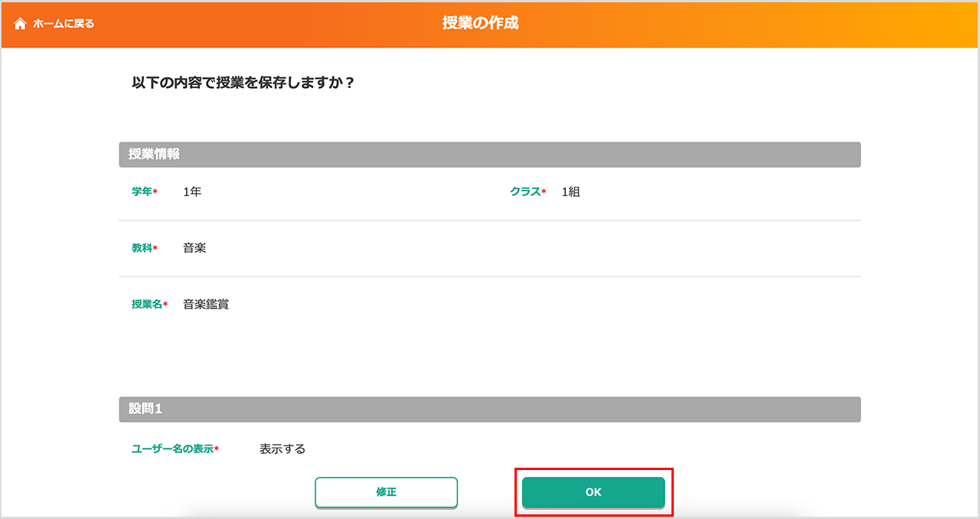Click the grade value 1年
This screenshot has width=980, height=519.
192,192
